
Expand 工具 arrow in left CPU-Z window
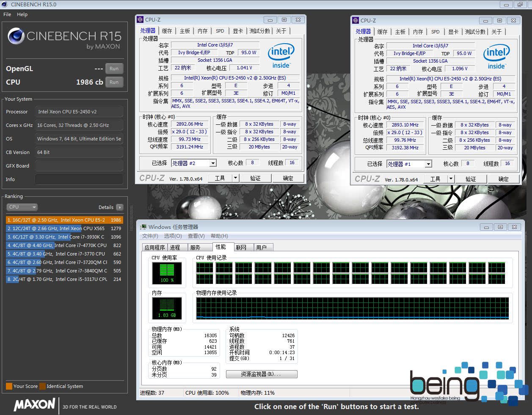pos(236,178)
